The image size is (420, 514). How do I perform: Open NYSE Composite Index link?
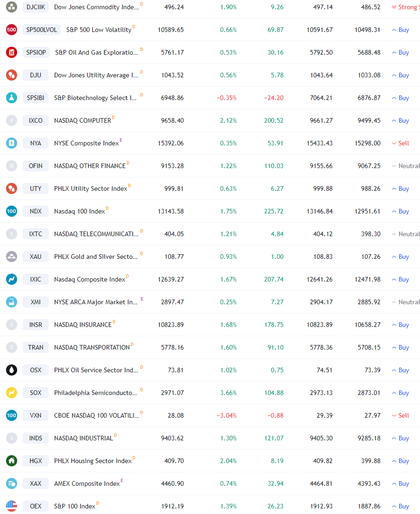coord(86,143)
